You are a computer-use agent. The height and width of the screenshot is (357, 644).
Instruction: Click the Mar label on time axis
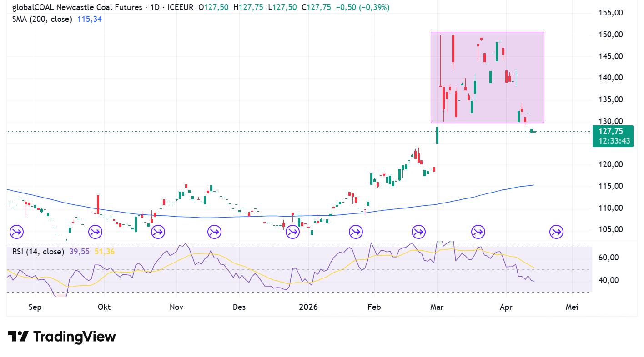(x=437, y=307)
